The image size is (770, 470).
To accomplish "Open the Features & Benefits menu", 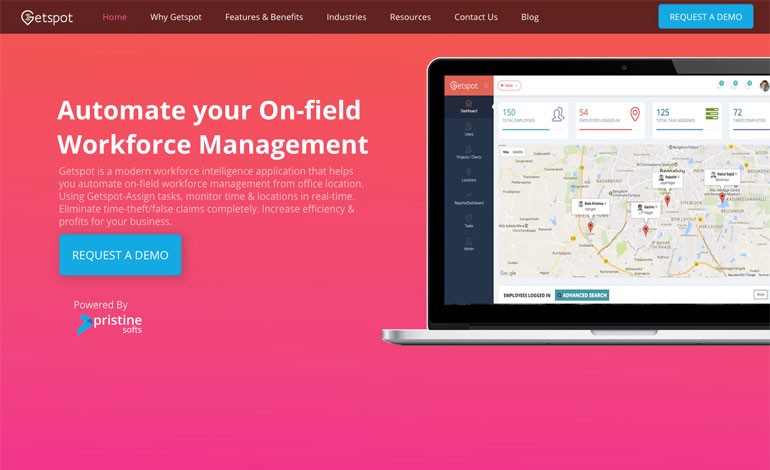I will (264, 17).
